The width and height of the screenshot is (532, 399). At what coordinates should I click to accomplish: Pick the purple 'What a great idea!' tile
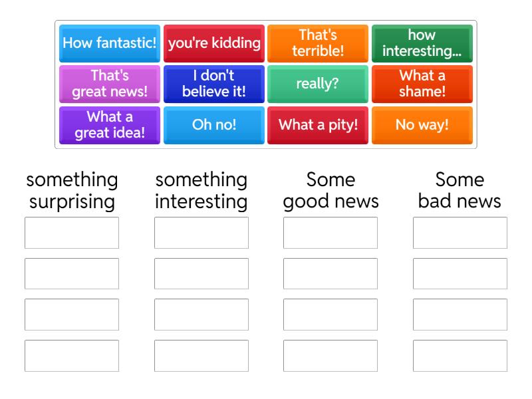click(110, 125)
